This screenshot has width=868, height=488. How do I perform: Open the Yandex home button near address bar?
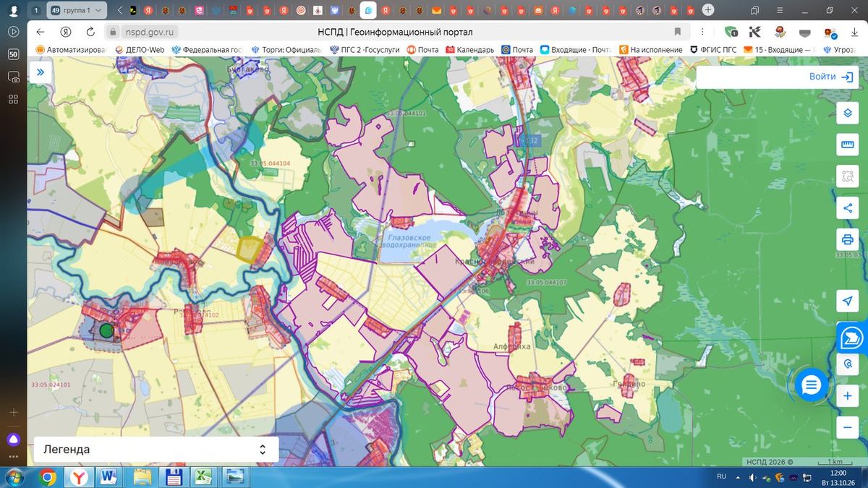66,32
